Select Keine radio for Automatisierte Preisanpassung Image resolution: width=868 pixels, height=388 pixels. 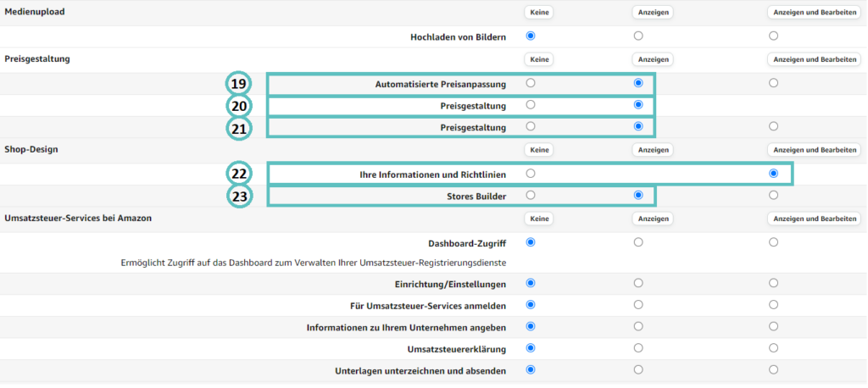[531, 83]
